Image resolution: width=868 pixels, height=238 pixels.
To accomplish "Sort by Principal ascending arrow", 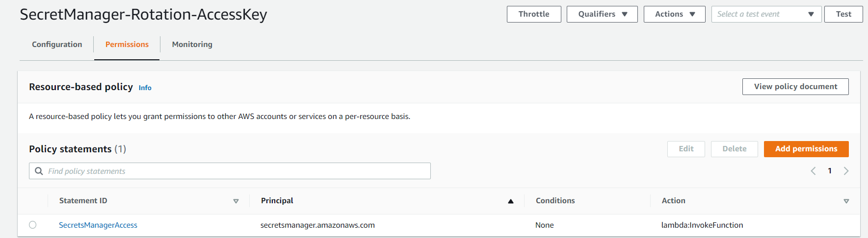I will (511, 201).
